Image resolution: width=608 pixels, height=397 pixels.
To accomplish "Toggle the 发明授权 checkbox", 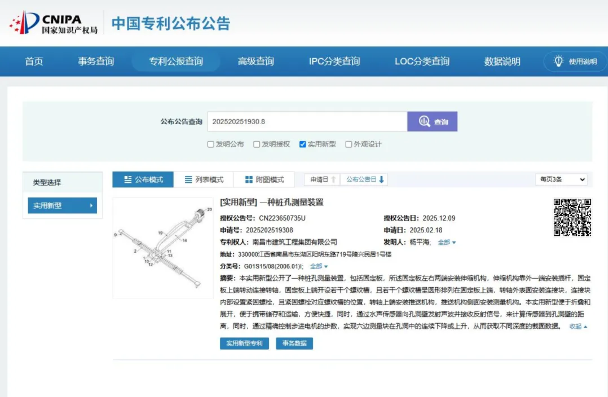I will pos(256,144).
